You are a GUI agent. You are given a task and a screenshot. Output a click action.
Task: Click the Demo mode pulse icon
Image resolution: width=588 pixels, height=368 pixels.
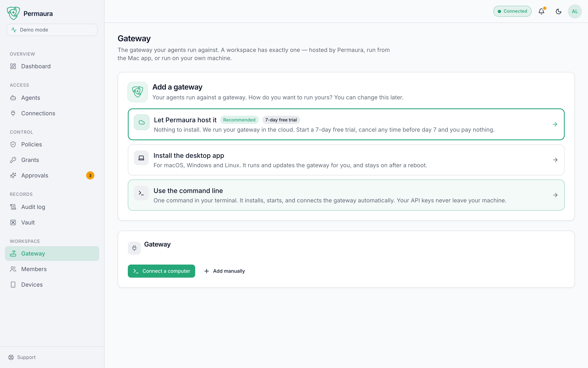[14, 30]
